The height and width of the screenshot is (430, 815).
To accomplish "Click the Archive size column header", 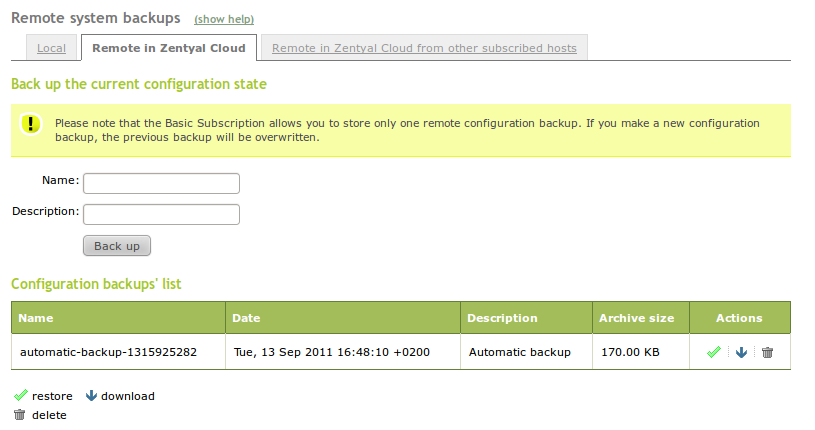I will (636, 318).
